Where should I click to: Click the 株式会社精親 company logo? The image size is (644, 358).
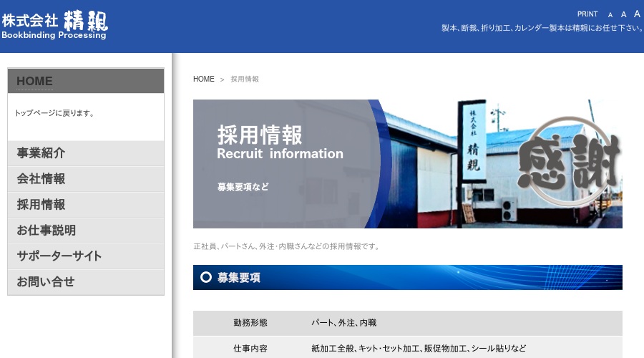click(54, 24)
